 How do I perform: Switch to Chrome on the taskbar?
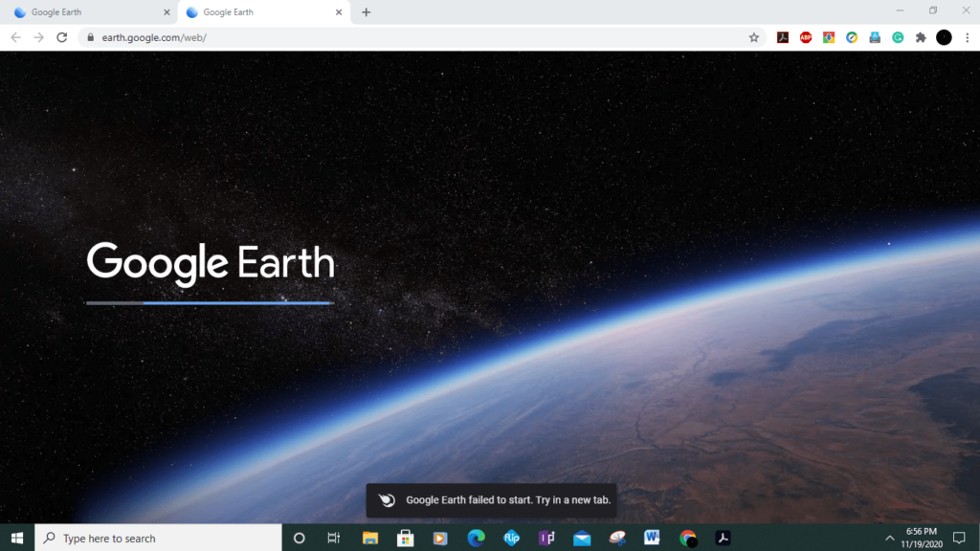[687, 538]
